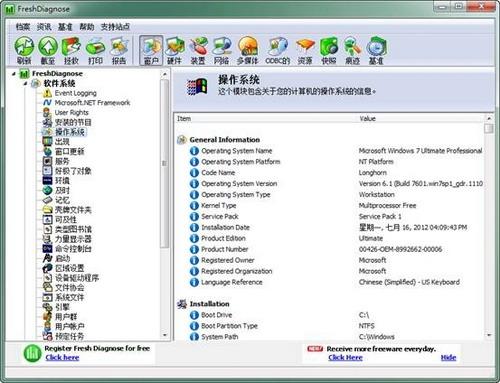The height and width of the screenshot is (383, 500).
Task: Select 可及性 accessibility tree item
Action: click(x=66, y=220)
